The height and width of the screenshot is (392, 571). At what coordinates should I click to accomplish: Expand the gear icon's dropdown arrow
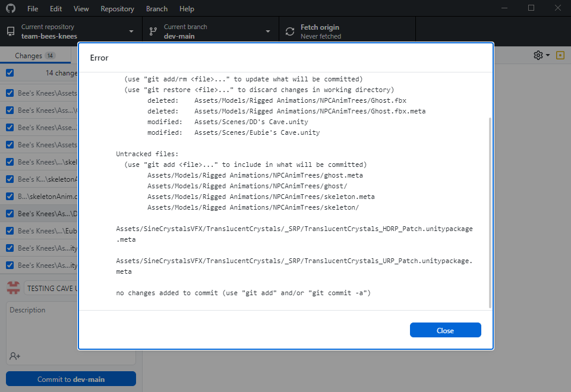(x=546, y=54)
